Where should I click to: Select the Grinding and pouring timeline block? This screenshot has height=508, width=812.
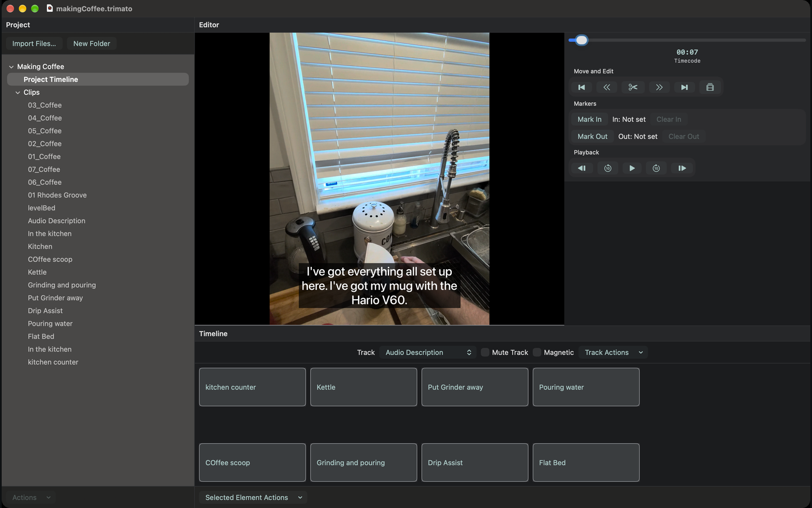(x=364, y=463)
